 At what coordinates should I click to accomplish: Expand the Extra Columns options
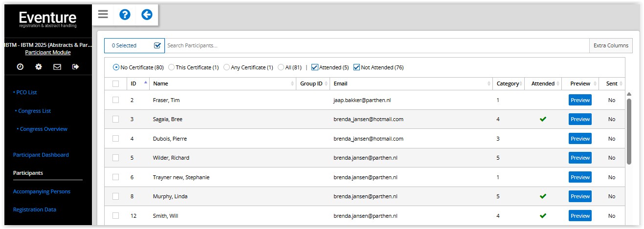click(611, 45)
